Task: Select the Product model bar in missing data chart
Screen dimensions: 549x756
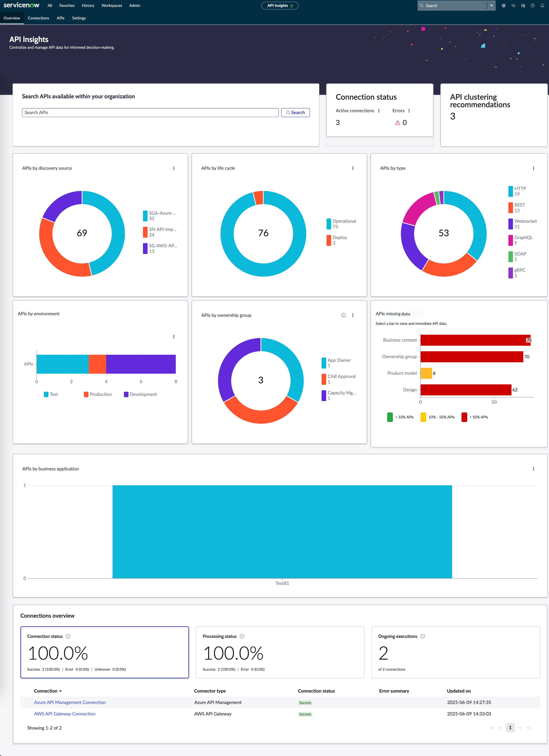Action: pyautogui.click(x=426, y=373)
